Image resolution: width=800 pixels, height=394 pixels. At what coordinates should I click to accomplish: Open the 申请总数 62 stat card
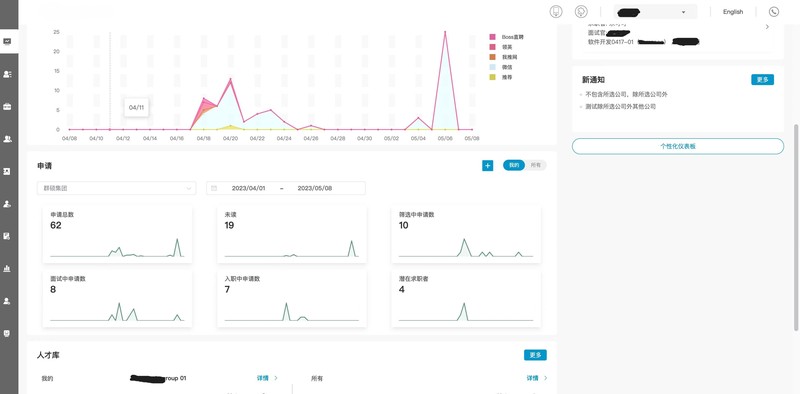[x=117, y=234]
